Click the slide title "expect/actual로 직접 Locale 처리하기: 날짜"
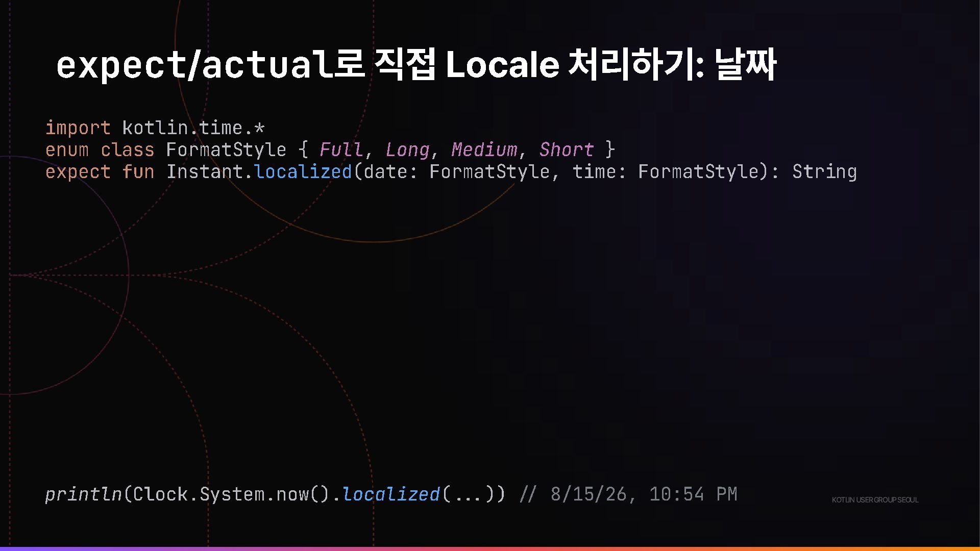The height and width of the screenshot is (551, 980). [416, 65]
